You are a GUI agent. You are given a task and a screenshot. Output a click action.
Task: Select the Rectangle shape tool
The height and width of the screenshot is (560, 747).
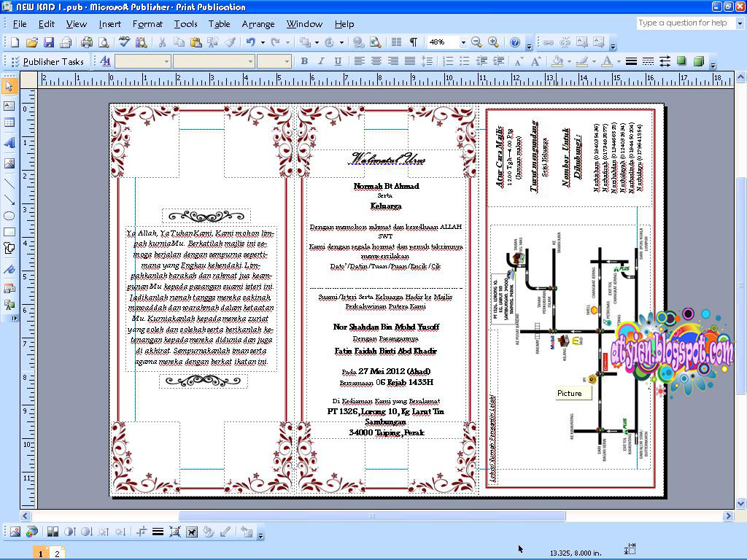tap(9, 232)
